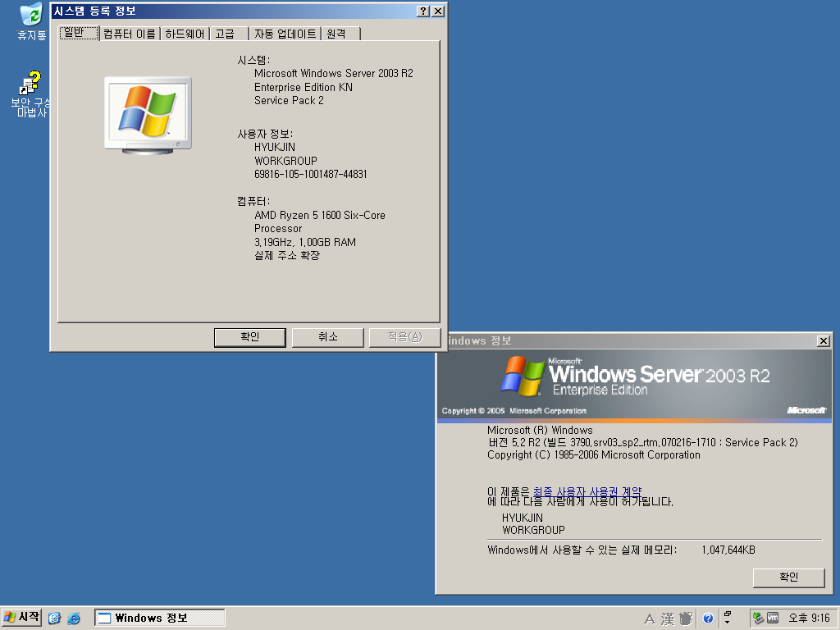Click 확인 in the Windows 정보 window
This screenshot has width=840, height=630.
(x=788, y=577)
